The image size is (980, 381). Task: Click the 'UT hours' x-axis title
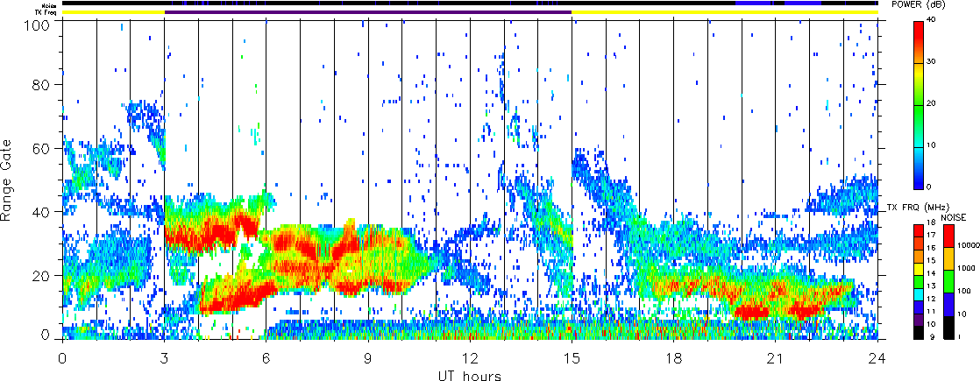[469, 375]
